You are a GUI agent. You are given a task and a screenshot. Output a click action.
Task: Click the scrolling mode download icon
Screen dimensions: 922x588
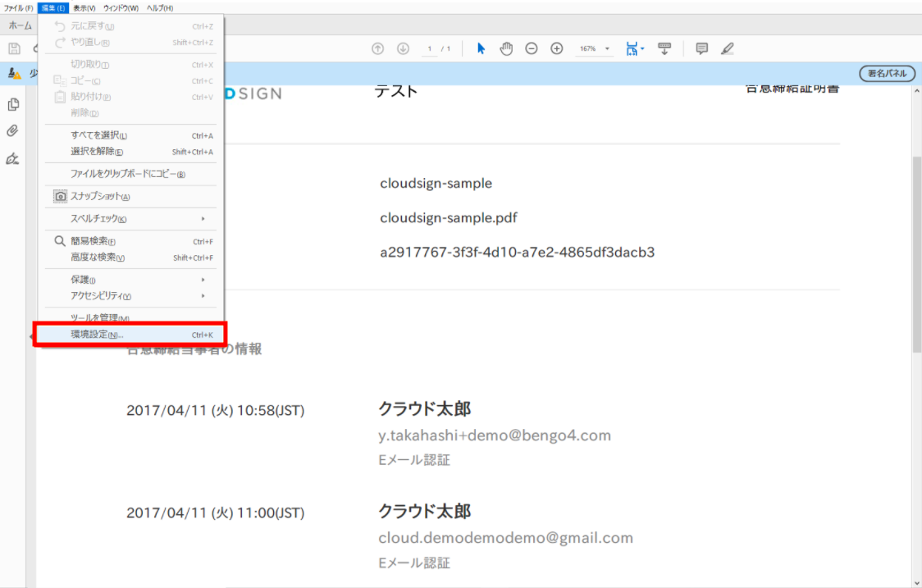664,49
